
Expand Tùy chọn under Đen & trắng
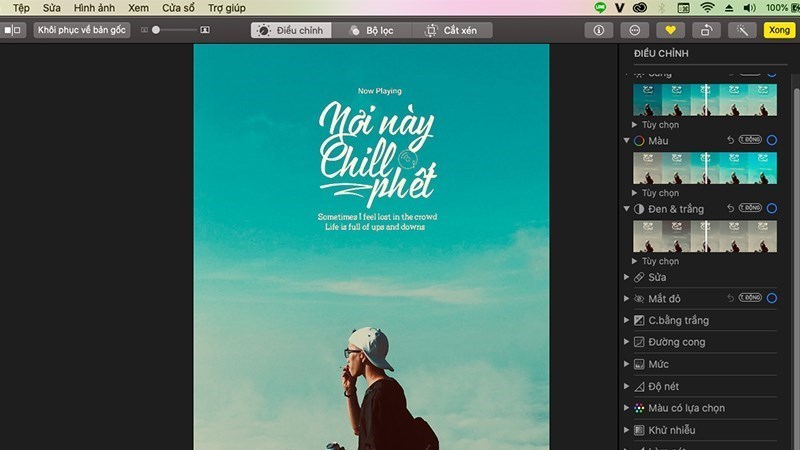click(634, 261)
